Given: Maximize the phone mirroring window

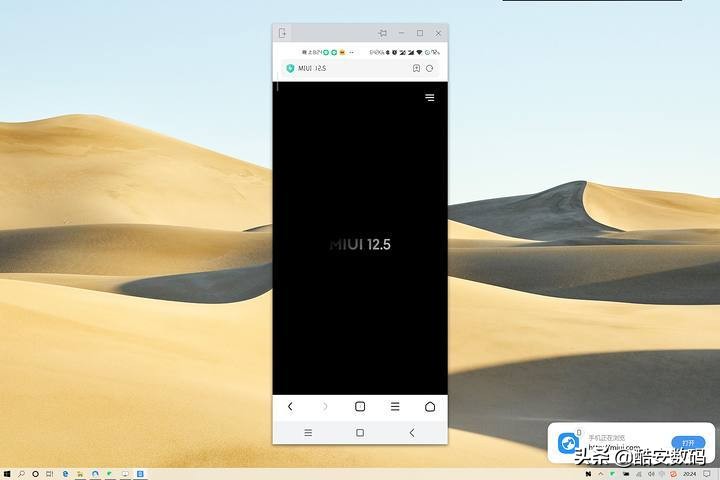Looking at the screenshot, I should pos(420,33).
